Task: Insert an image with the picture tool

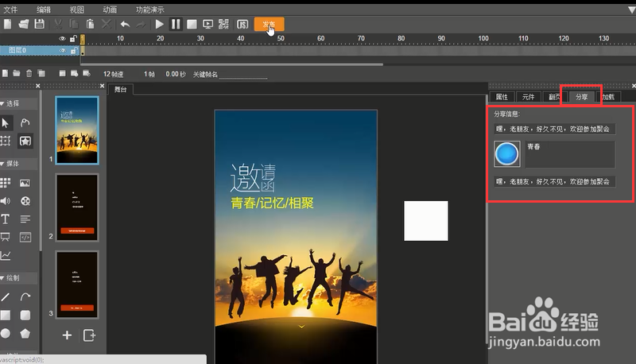Action: pos(25,184)
